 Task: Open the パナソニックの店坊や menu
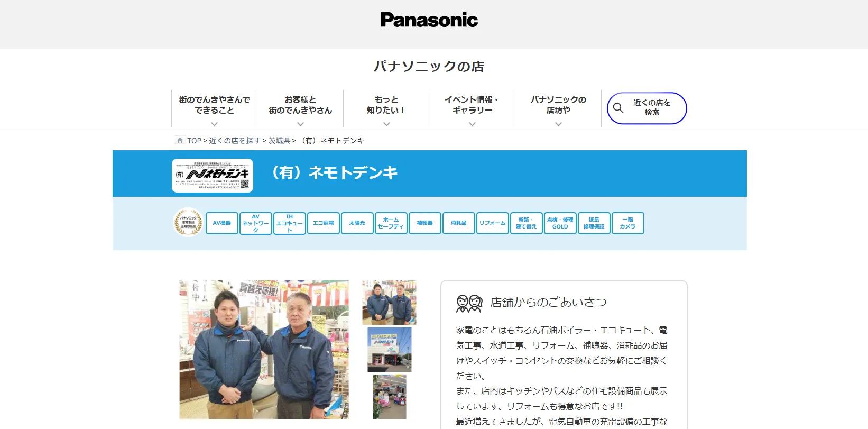click(558, 108)
